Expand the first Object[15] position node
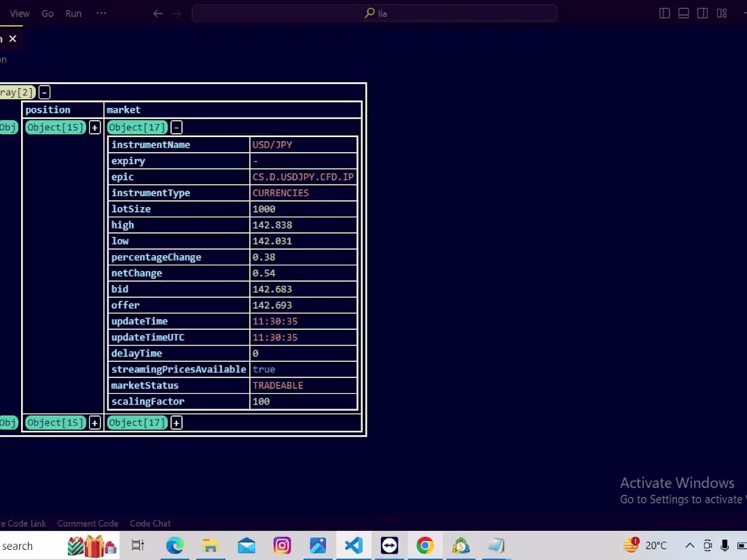 point(94,127)
